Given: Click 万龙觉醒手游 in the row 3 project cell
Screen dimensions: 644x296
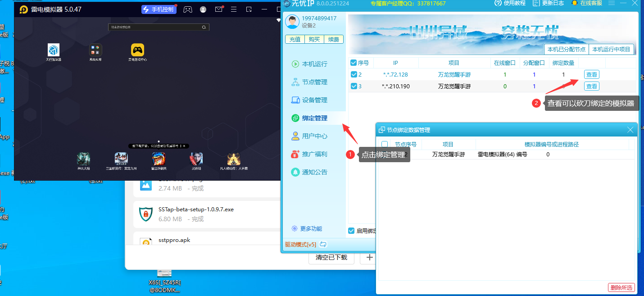Looking at the screenshot, I should [x=454, y=86].
